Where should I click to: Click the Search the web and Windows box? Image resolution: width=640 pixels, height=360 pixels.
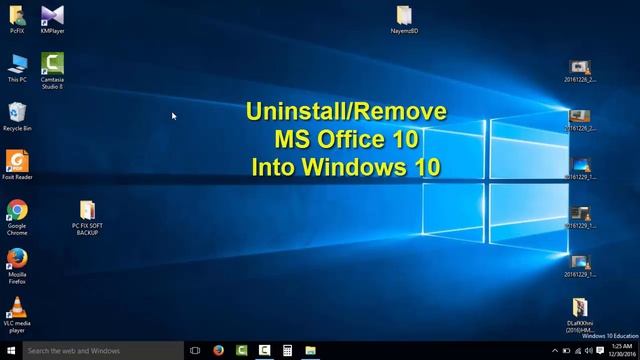pos(103,351)
